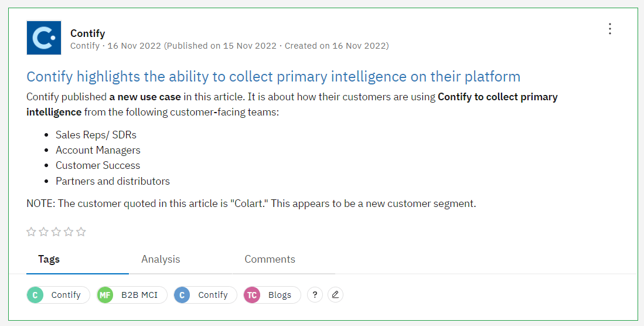Screen dimensions: 644x326
Task: Rate the article five stars
Action: click(81, 232)
